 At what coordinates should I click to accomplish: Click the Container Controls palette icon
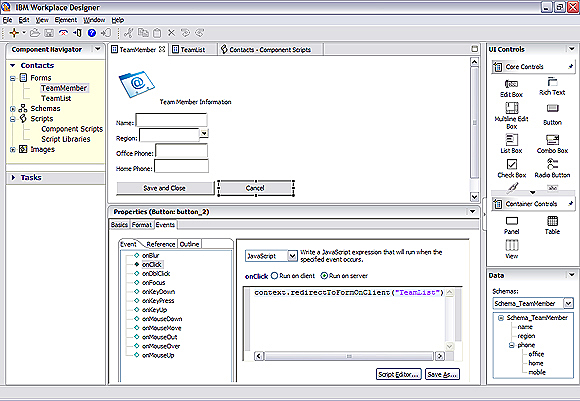(498, 204)
